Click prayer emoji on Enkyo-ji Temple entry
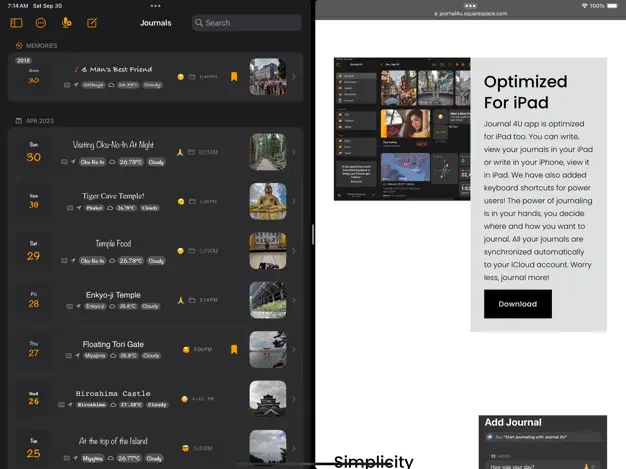Image resolution: width=626 pixels, height=469 pixels. point(181,300)
